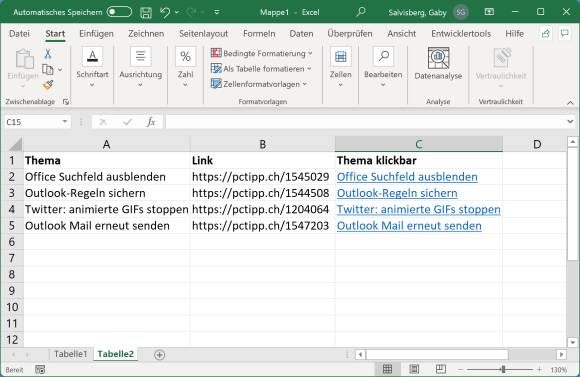Open the Outlook Mail erneut senden hyperlink
Screen dimensions: 580x377
click(409, 226)
